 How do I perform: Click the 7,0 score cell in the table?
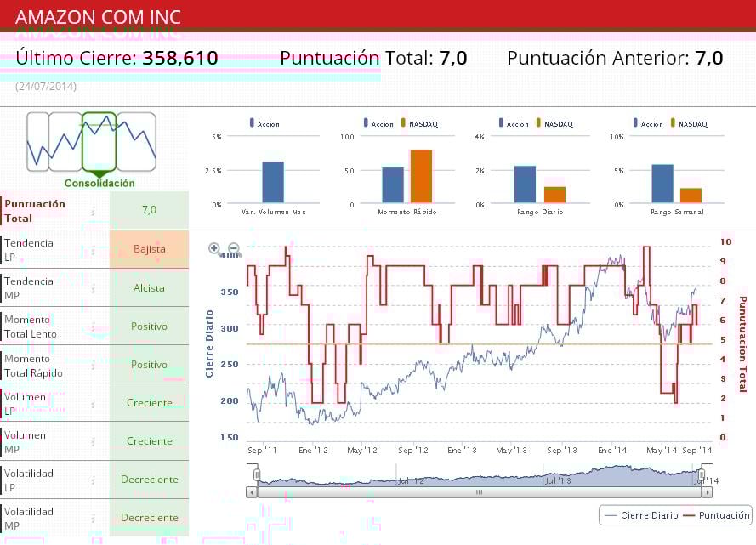coord(149,210)
